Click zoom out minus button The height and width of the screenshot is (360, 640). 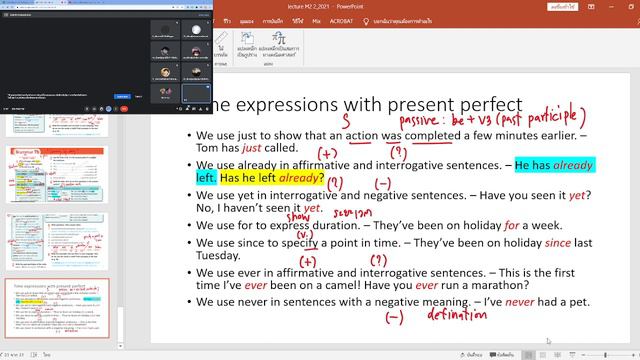tap(583, 355)
